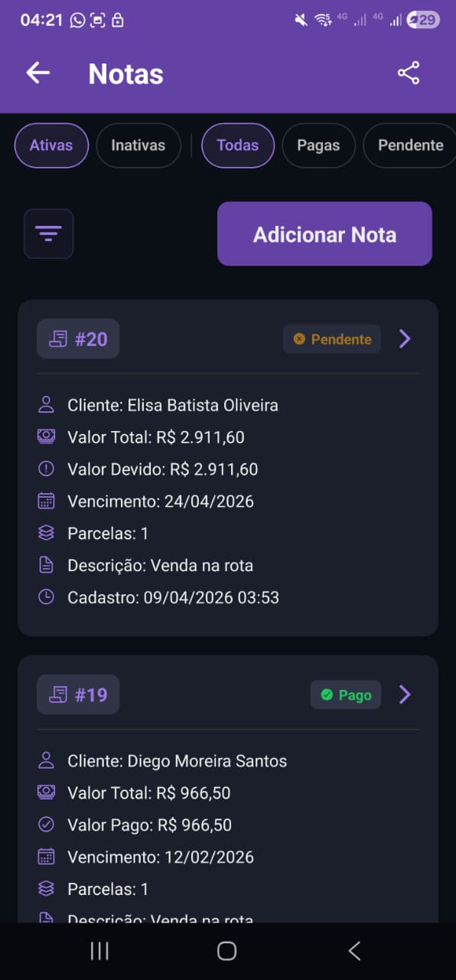Switch off the Todas filter

(237, 145)
